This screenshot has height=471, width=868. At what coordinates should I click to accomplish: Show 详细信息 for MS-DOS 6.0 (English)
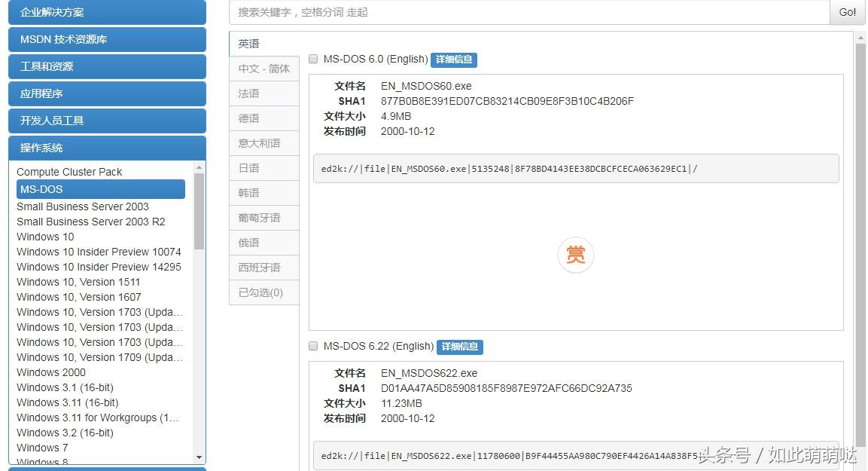[454, 60]
